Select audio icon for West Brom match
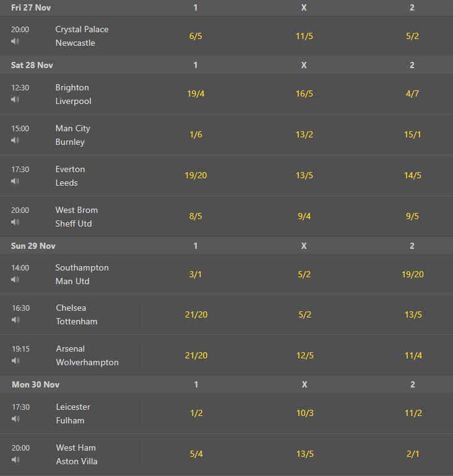Screen dimensions: 453x476 [x=15, y=222]
